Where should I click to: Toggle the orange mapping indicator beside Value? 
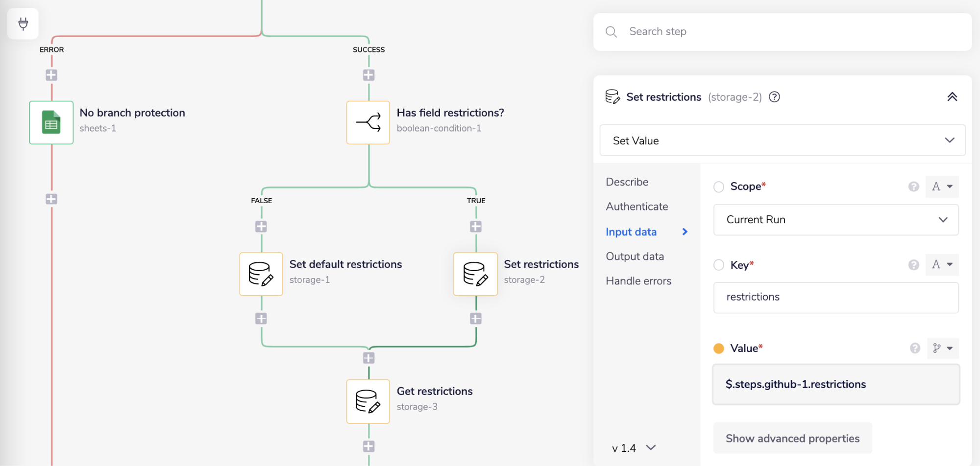tap(718, 348)
